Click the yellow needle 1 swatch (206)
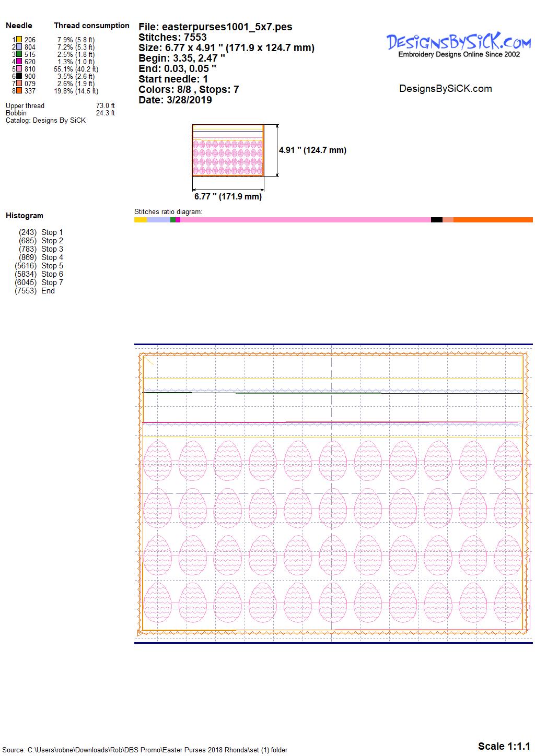This screenshot has height=756, width=535. point(19,39)
